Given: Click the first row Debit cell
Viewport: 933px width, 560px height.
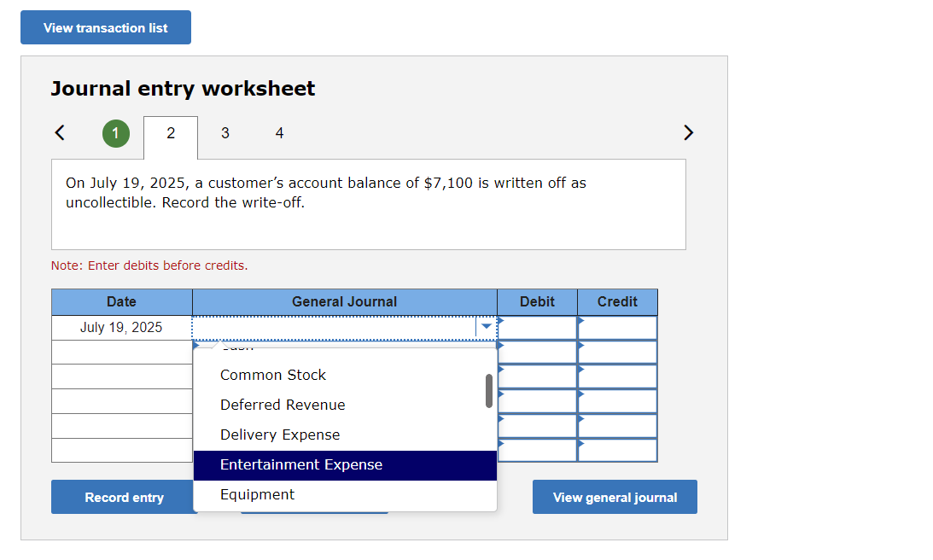Looking at the screenshot, I should pyautogui.click(x=537, y=328).
